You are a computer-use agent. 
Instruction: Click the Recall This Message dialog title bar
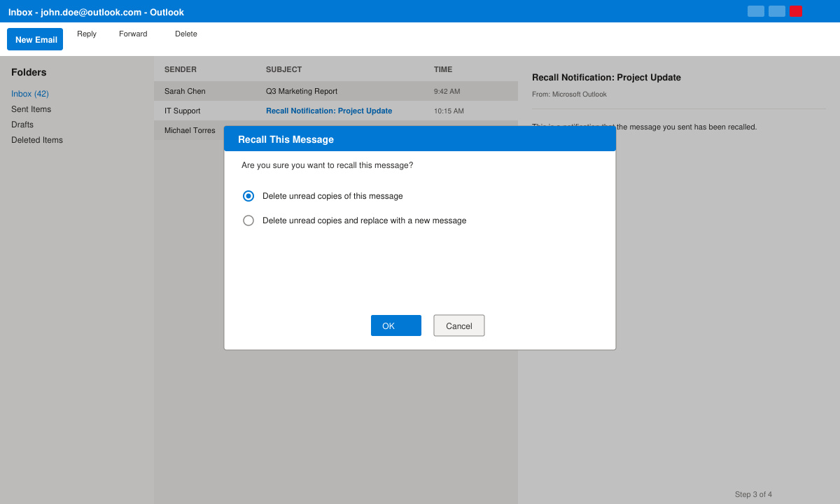(420, 139)
